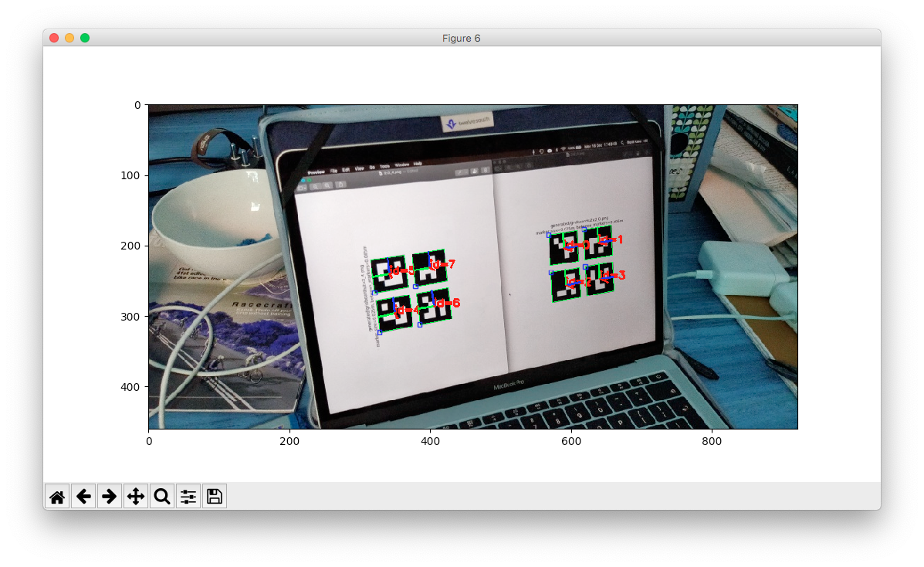
Task: Activate the Pan axes tool
Action: pos(136,497)
